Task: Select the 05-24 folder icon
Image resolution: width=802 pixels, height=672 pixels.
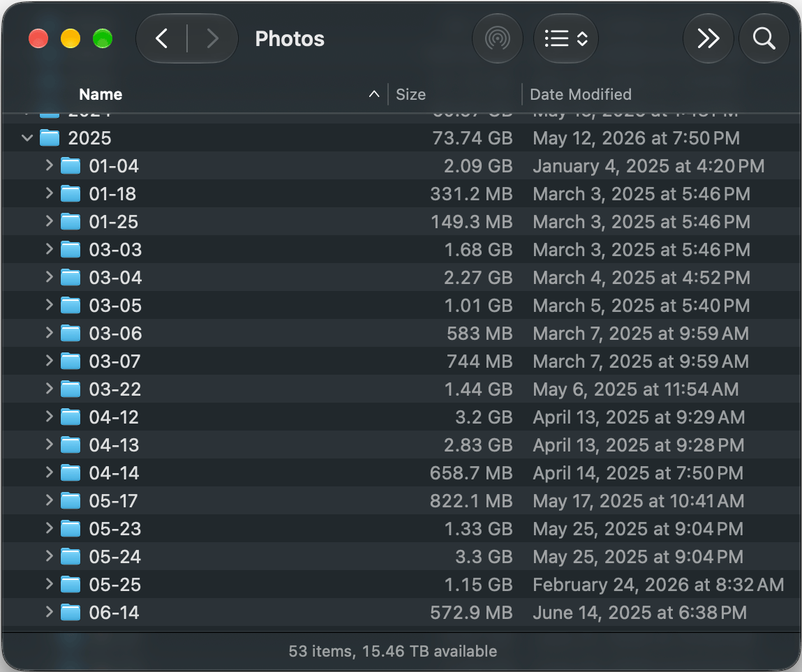Action: [70, 556]
